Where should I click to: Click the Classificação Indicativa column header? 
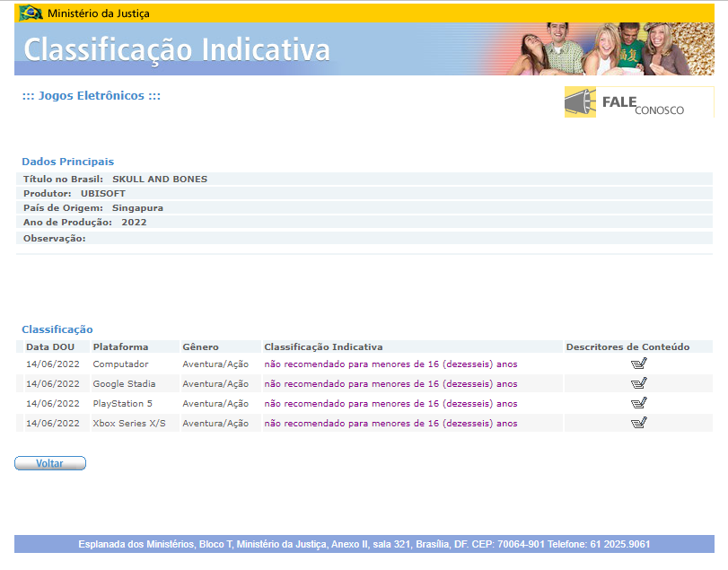point(324,346)
